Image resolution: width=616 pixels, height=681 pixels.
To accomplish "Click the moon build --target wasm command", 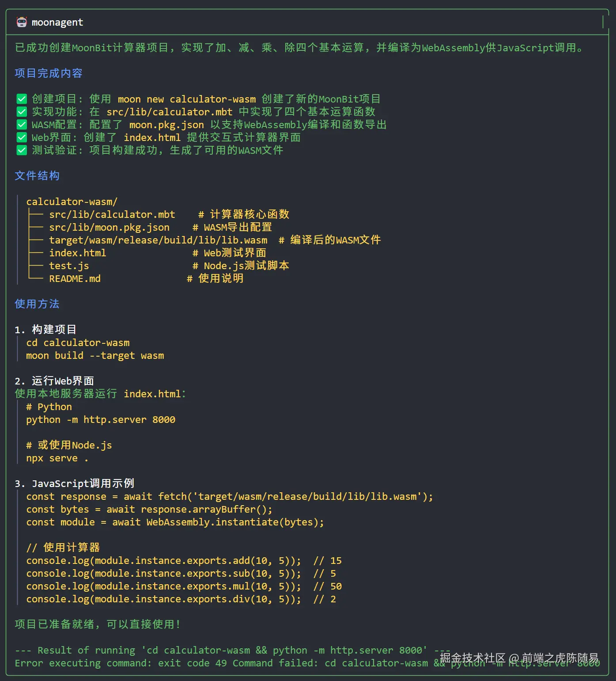I will click(x=95, y=355).
